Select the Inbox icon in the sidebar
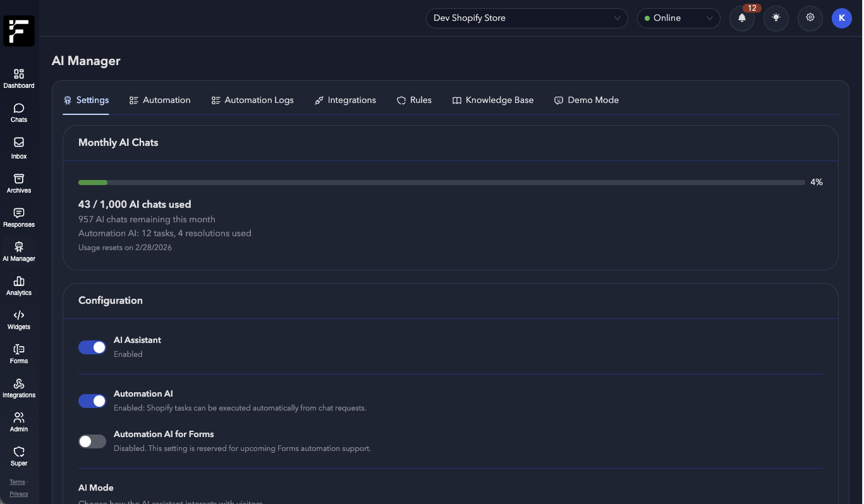Screen dimensions: 864x504 pyautogui.click(x=18, y=147)
